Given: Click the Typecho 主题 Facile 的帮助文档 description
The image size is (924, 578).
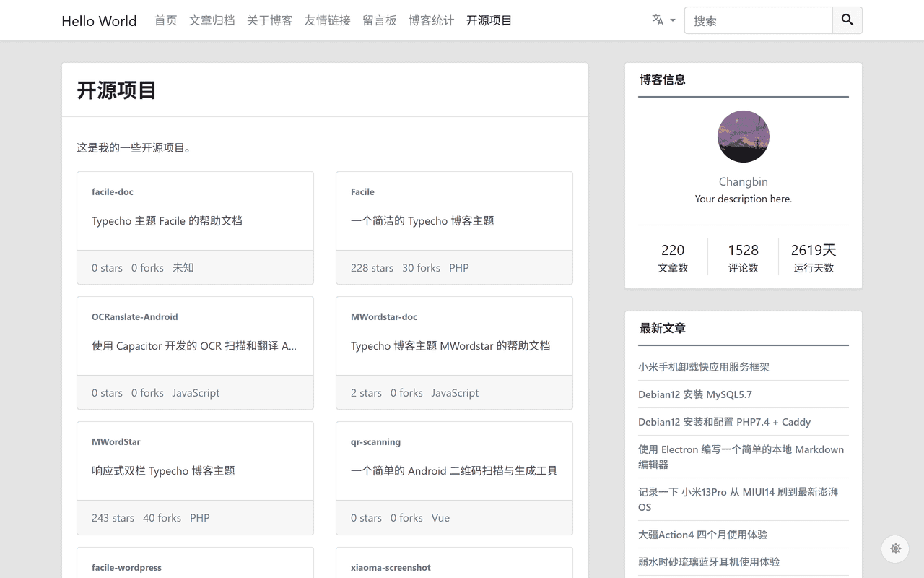Looking at the screenshot, I should click(167, 220).
